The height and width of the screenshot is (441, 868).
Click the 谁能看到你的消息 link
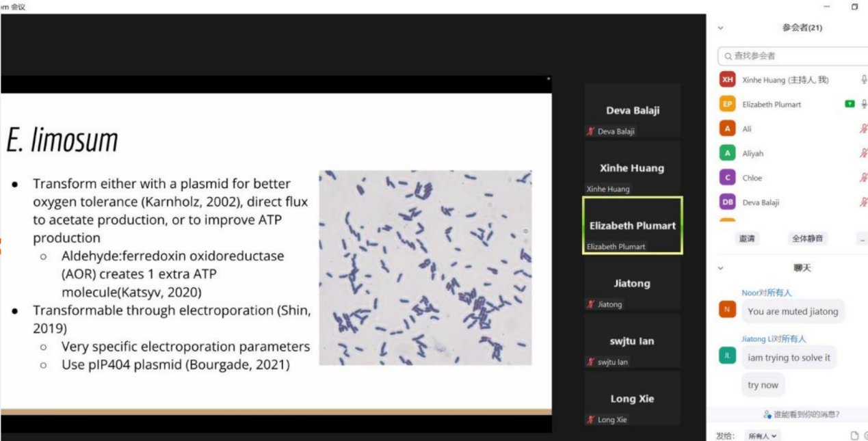coord(802,414)
